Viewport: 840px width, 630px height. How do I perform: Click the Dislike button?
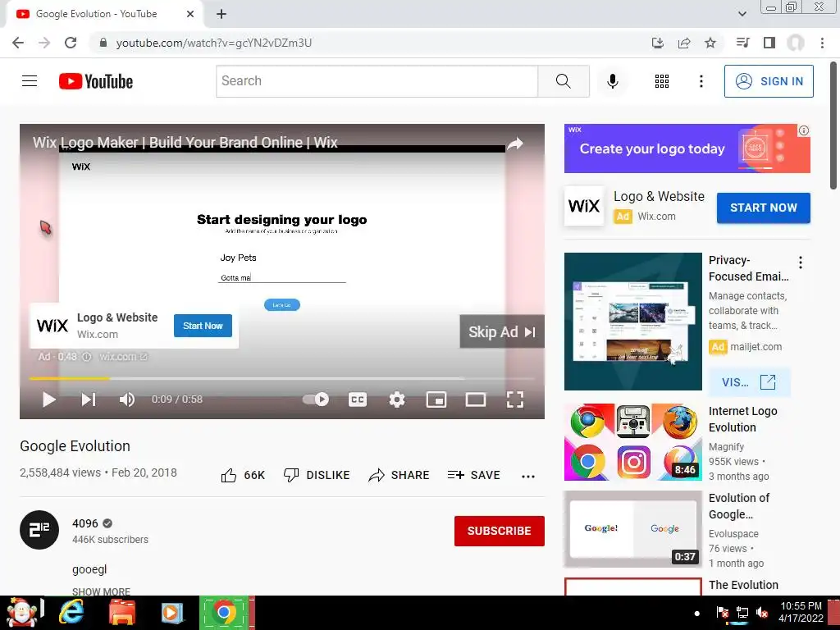[x=317, y=475]
